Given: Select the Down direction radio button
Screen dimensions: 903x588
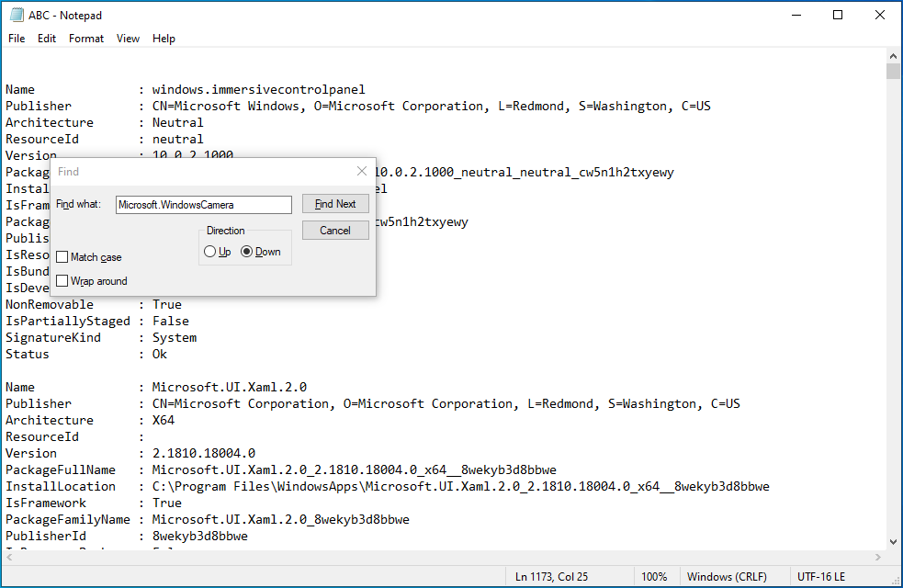Looking at the screenshot, I should pyautogui.click(x=246, y=252).
